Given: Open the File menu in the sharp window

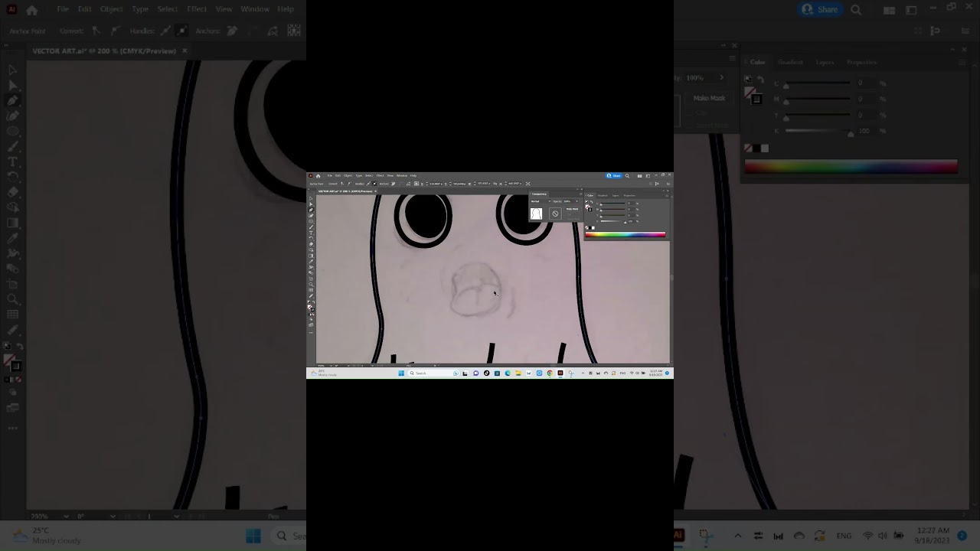Looking at the screenshot, I should pyautogui.click(x=330, y=176).
